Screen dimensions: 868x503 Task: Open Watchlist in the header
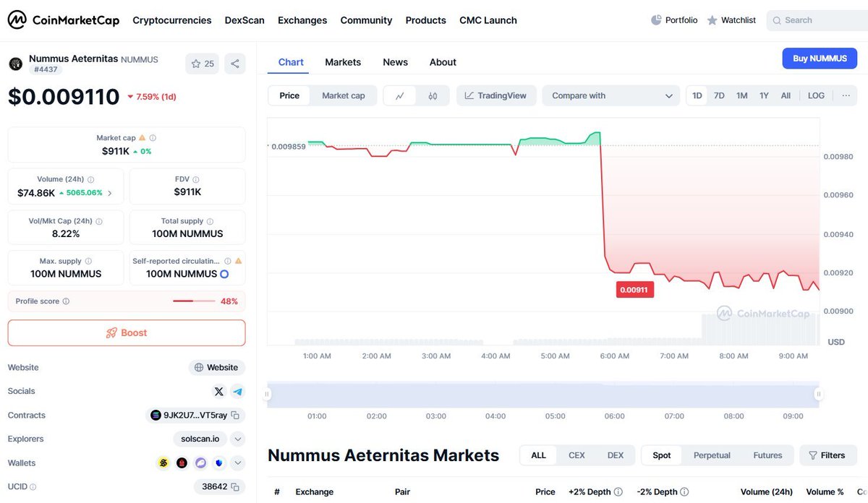point(731,20)
